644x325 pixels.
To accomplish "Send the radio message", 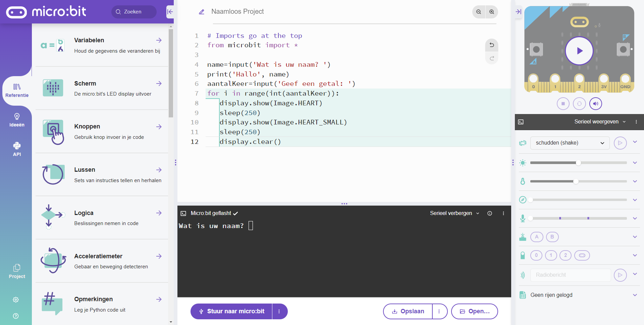I will tap(620, 275).
